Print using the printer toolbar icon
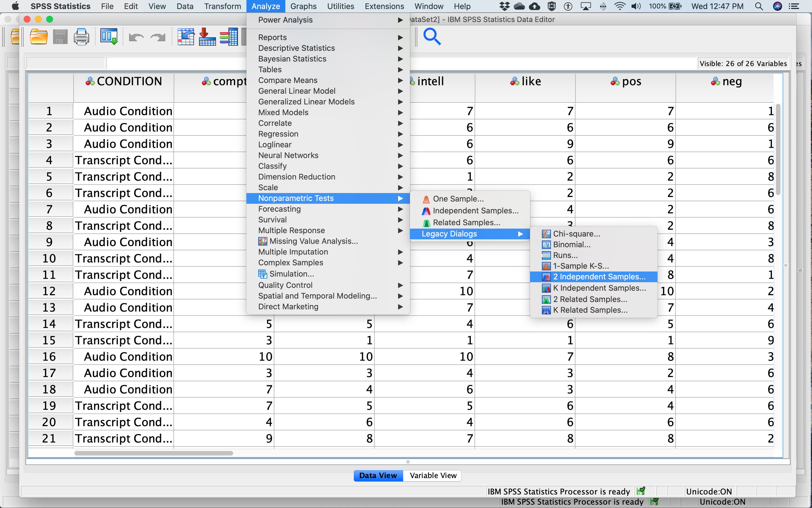 [x=81, y=37]
